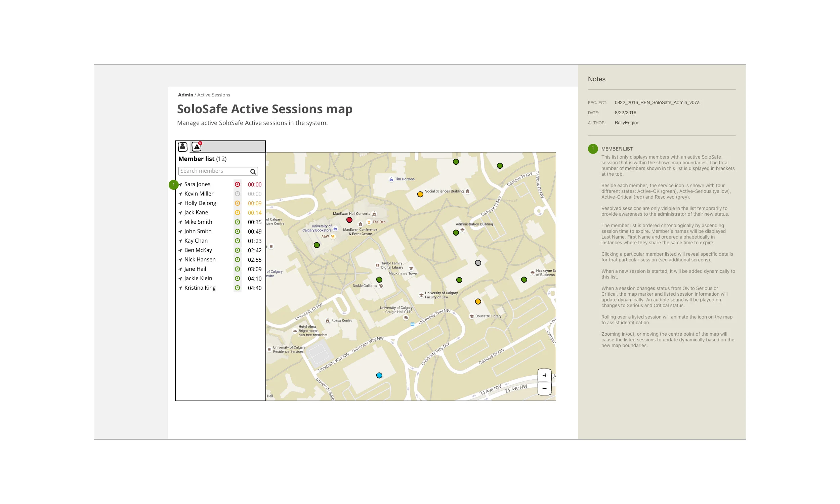Click location arrow beside Kay Chan

(180, 241)
